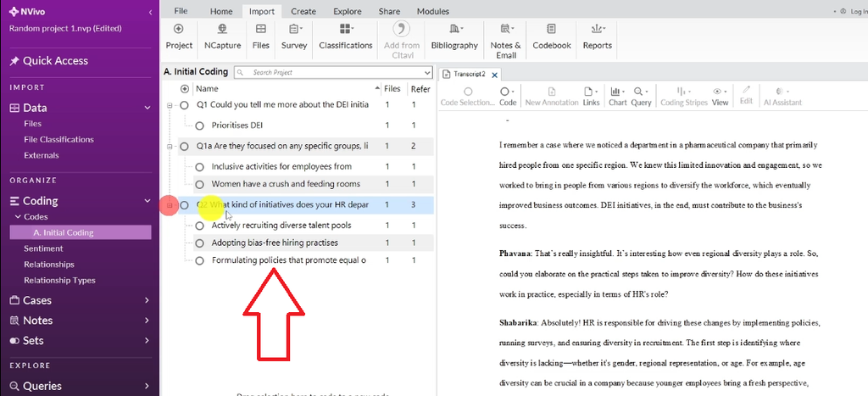Close the Transcript2 tab
This screenshot has height=396, width=868.
(x=495, y=75)
